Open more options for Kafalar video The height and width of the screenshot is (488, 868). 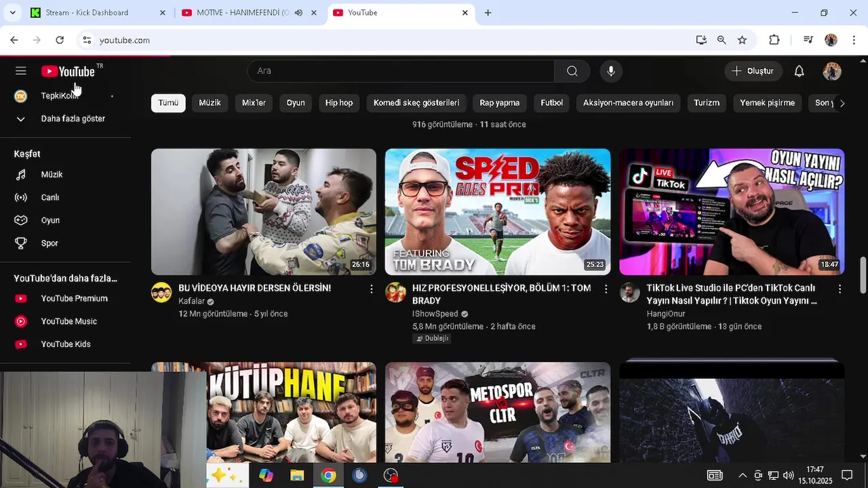(x=371, y=289)
